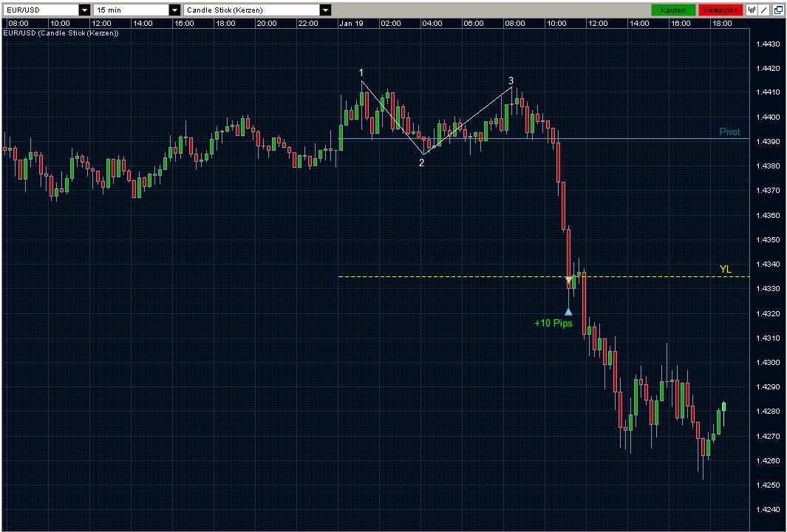Click the wave point 2 label
This screenshot has height=532, width=787.
coord(422,163)
